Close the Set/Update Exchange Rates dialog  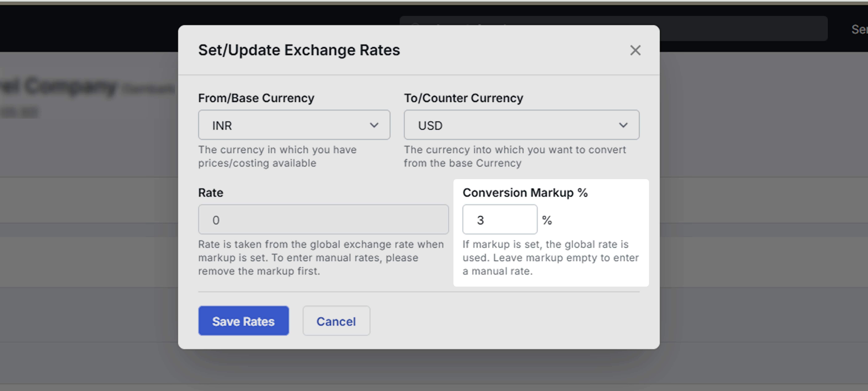[x=635, y=50]
